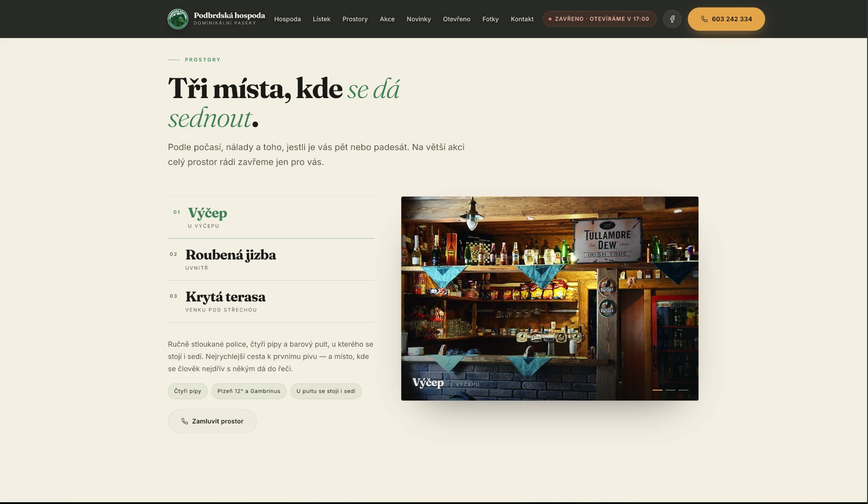Open the Facebook icon in header
868x504 pixels.
pyautogui.click(x=672, y=19)
